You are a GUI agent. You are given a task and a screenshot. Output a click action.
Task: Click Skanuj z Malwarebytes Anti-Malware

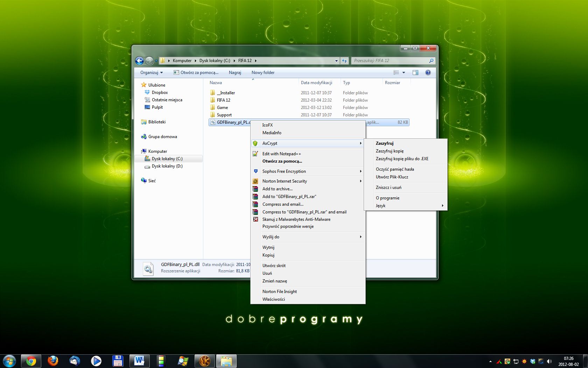pos(307,219)
